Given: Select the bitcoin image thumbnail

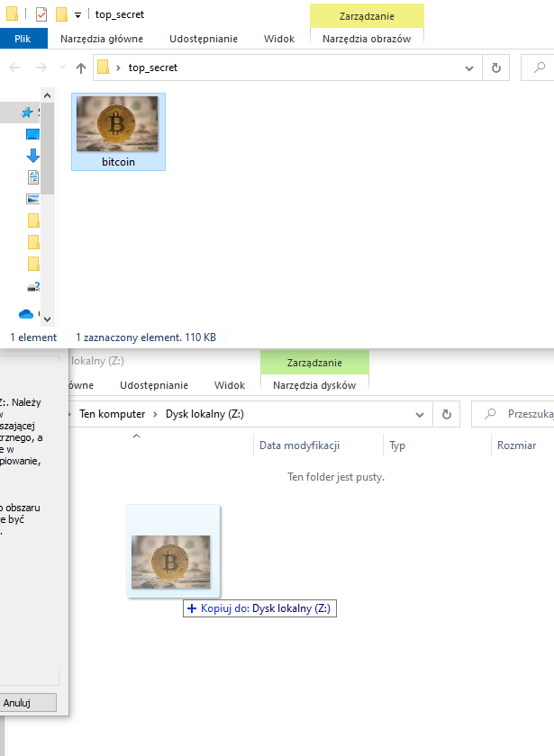Looking at the screenshot, I should coord(117,123).
